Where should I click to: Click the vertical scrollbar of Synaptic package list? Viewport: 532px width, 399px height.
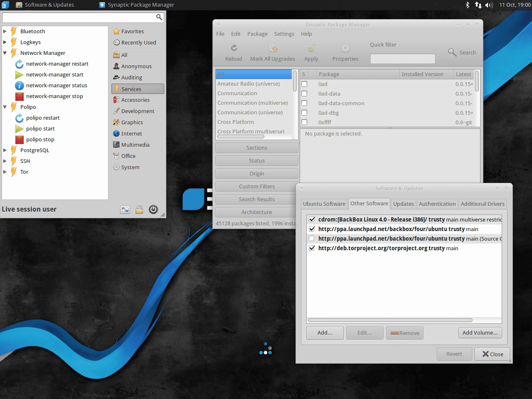(477, 81)
